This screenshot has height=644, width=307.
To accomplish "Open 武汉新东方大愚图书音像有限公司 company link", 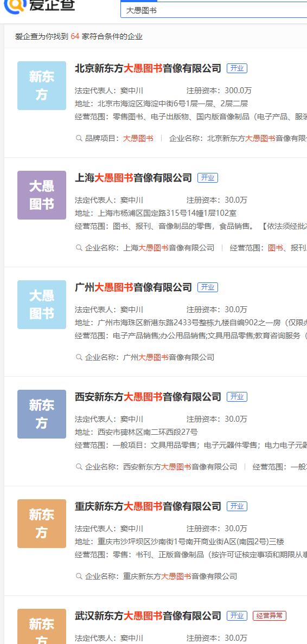I will point(148,616).
